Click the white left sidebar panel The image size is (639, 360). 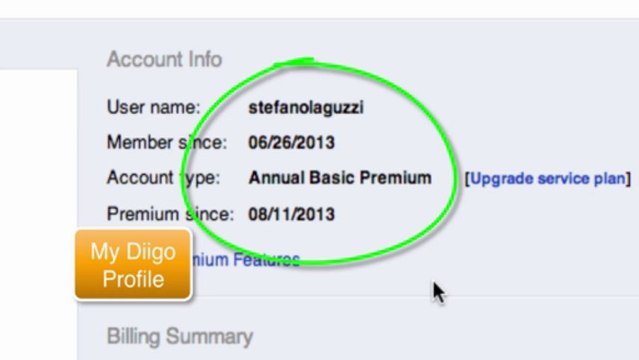[x=38, y=214]
